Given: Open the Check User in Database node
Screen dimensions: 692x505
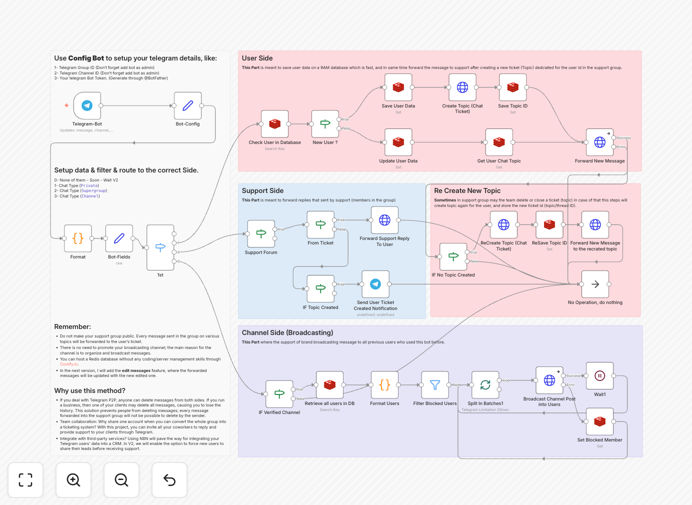Looking at the screenshot, I should [x=275, y=124].
